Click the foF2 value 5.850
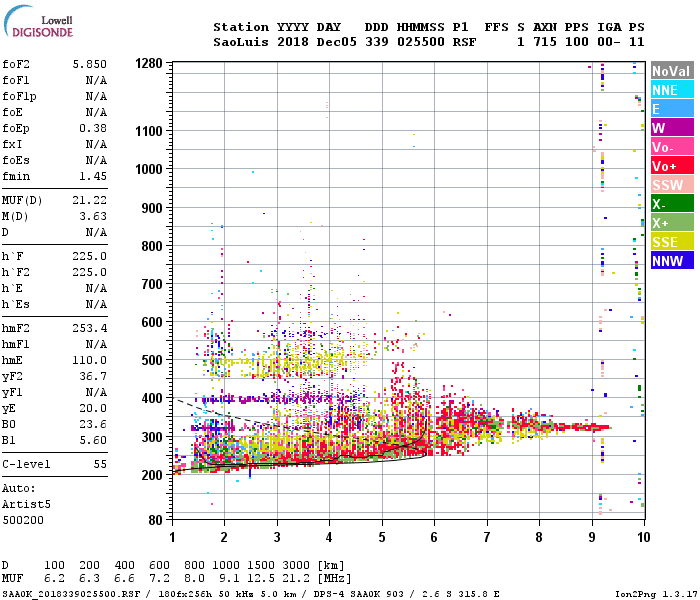 (90, 64)
